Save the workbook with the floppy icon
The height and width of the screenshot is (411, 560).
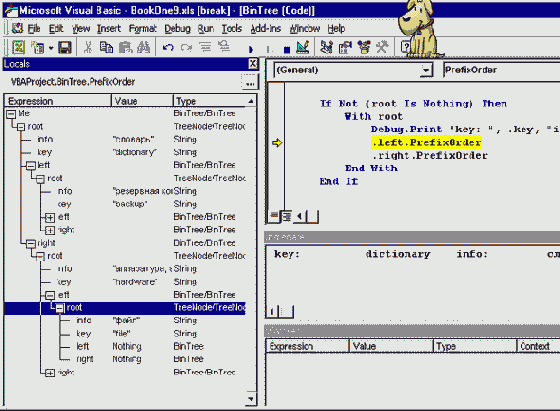[65, 47]
